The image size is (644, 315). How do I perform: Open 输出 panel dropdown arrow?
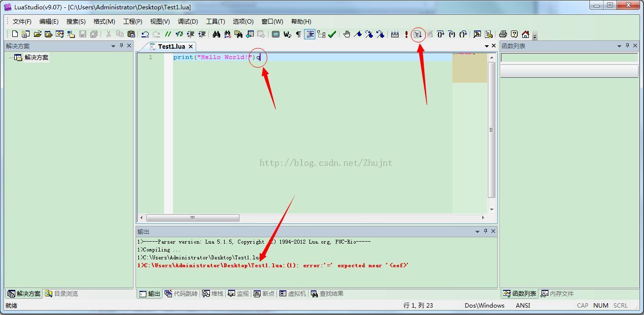point(477,231)
